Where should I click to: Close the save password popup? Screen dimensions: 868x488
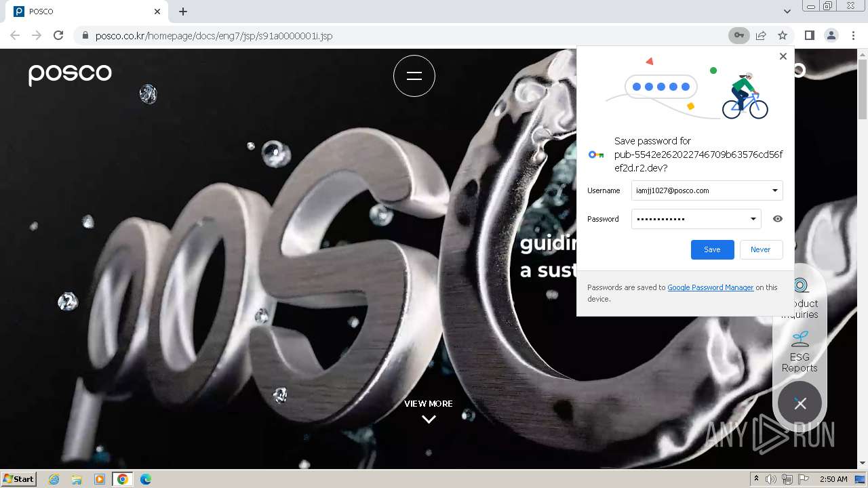(783, 56)
